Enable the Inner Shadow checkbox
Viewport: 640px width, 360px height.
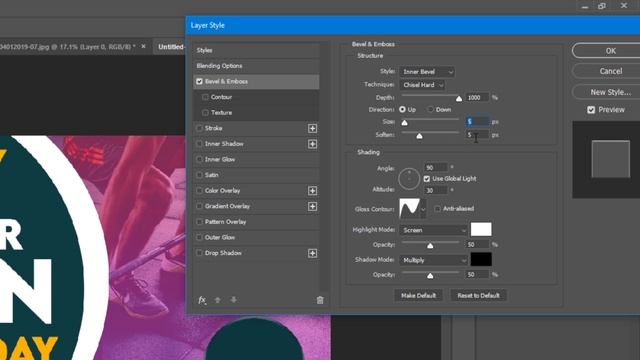click(199, 144)
